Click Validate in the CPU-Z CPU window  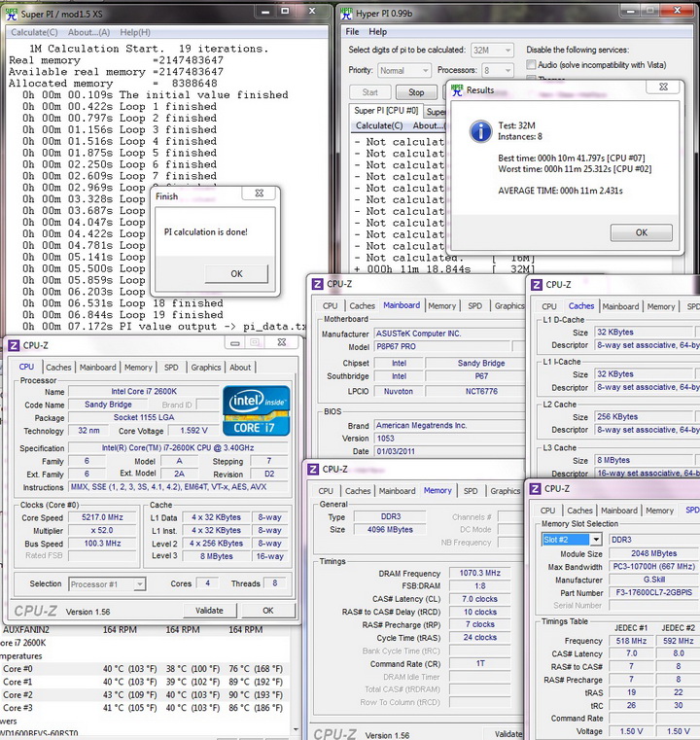click(209, 611)
